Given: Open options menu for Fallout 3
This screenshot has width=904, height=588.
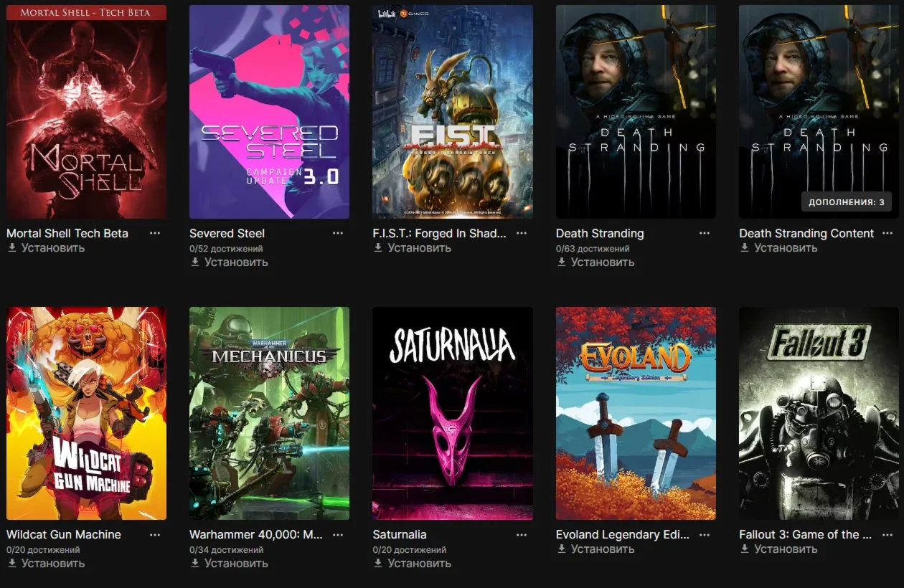Looking at the screenshot, I should pos(887,534).
